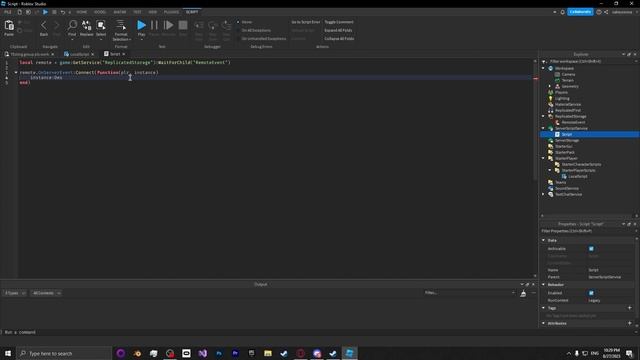Expand the TextChatService node

tap(543, 194)
